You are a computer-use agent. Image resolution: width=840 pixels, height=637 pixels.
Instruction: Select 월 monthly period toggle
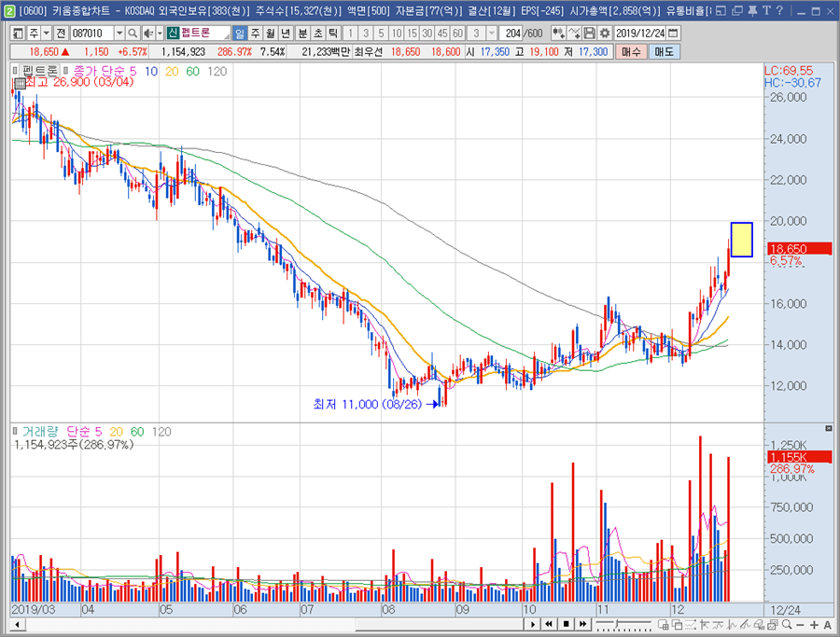270,34
